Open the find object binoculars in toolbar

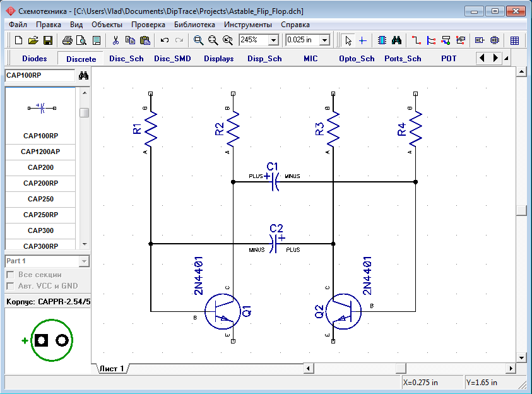tap(396, 40)
